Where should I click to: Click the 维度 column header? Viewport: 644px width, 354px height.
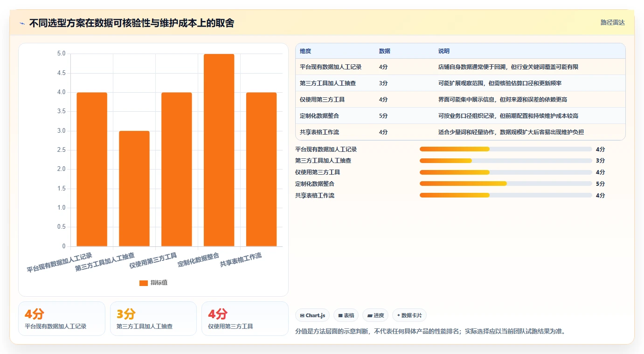[x=305, y=51]
